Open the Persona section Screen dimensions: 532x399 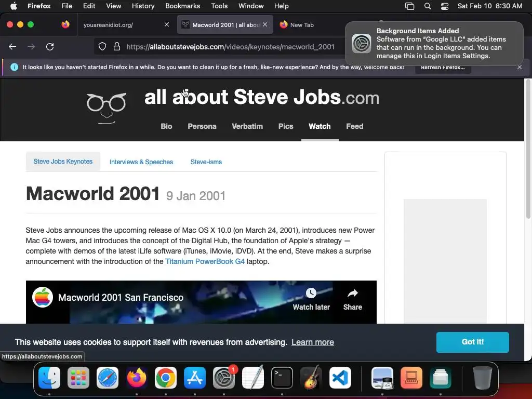click(x=202, y=126)
